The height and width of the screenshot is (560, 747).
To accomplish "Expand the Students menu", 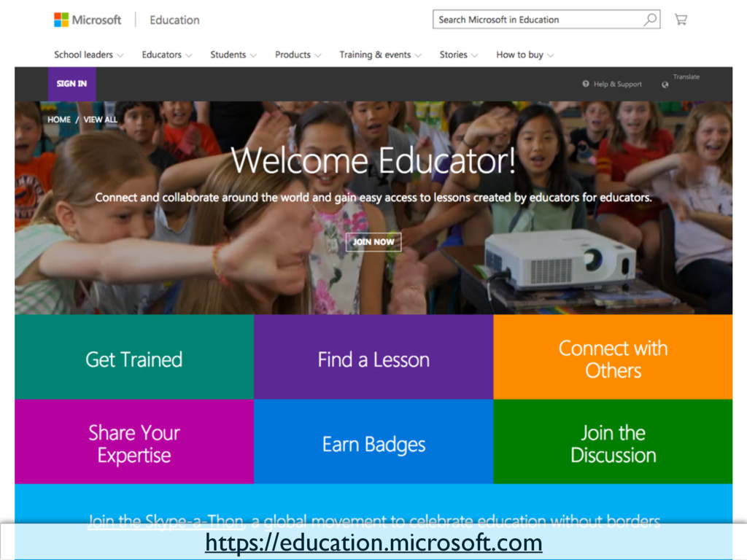I will click(x=233, y=55).
